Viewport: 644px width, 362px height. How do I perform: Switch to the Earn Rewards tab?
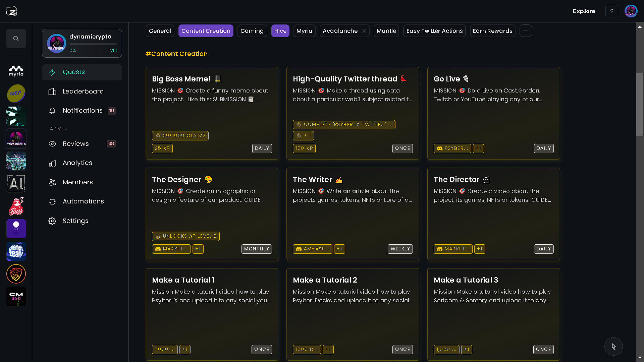[x=492, y=31]
